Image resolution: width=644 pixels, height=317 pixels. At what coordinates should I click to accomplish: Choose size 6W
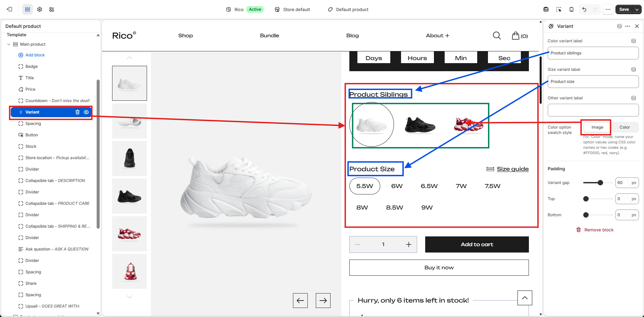click(397, 186)
